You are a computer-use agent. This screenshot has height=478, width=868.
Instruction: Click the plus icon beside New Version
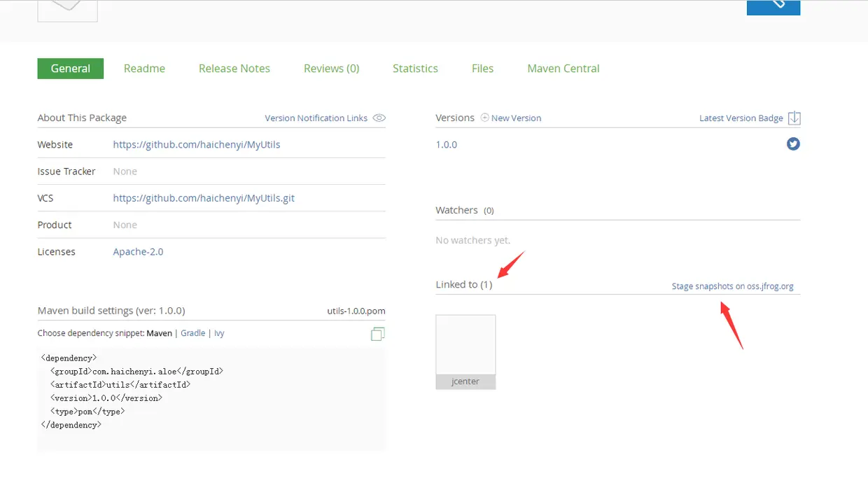[484, 118]
